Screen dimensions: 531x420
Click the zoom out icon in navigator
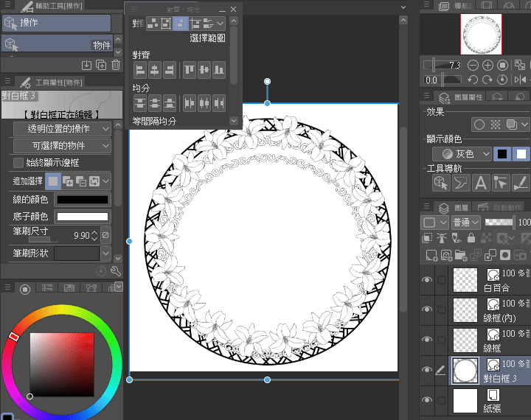(473, 65)
